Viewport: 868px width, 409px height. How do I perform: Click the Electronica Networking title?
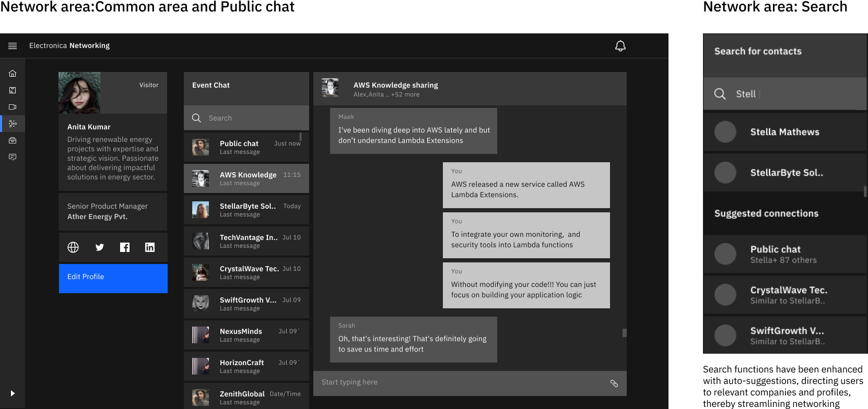click(69, 46)
